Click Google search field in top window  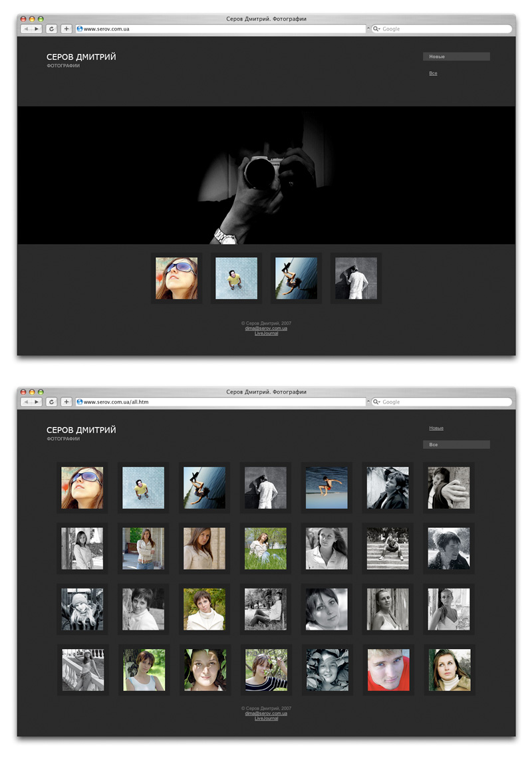point(442,29)
